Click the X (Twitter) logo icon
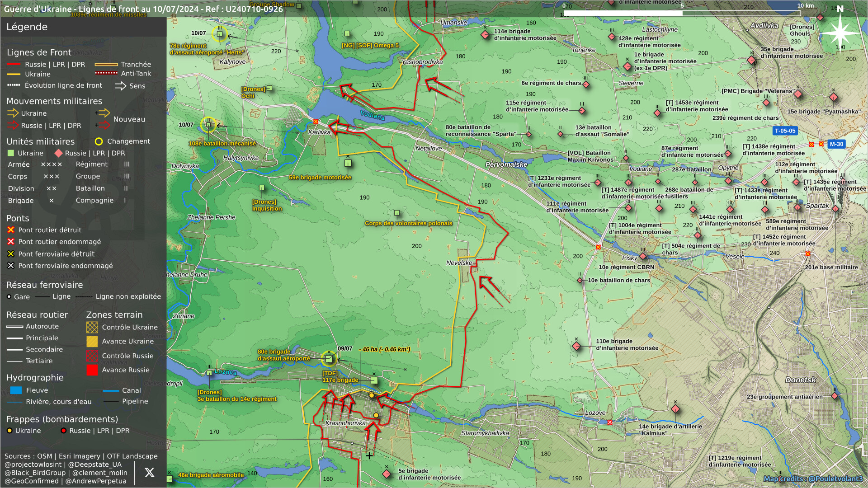This screenshot has height=488, width=868. [x=150, y=473]
